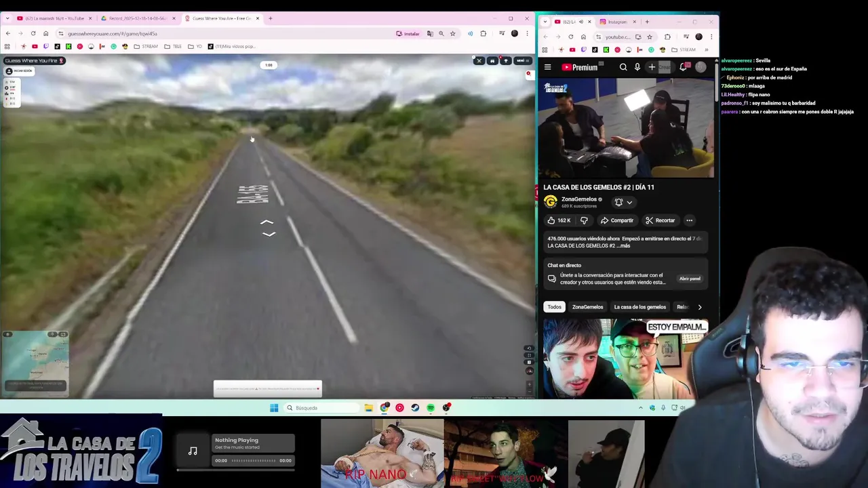Open the TELE bookmarks folder
Viewport: 868px width, 488px height.
click(173, 46)
